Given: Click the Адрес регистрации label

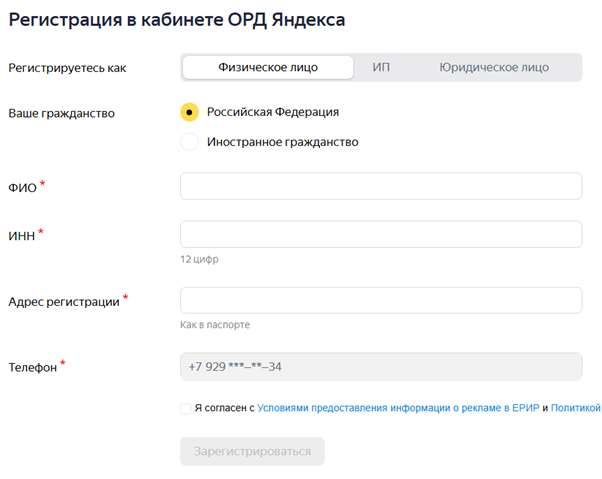Looking at the screenshot, I should (64, 302).
